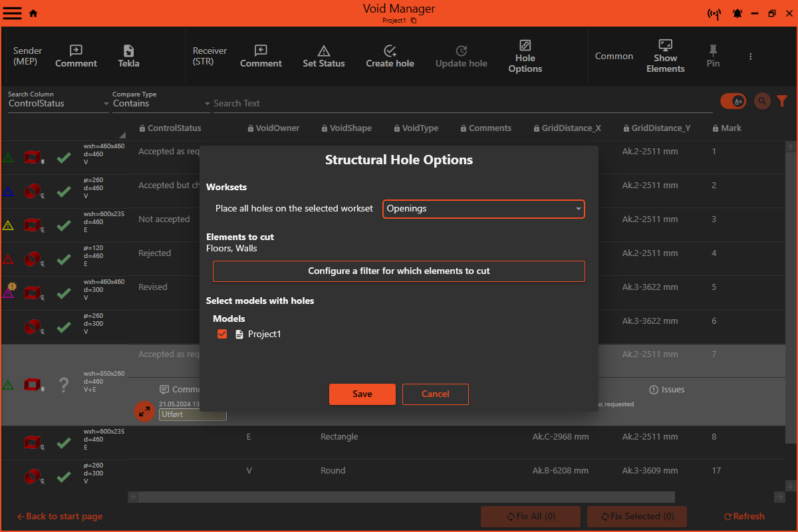Viewport: 798px width, 532px height.
Task: Click the red filter funnel icon
Action: pos(782,101)
